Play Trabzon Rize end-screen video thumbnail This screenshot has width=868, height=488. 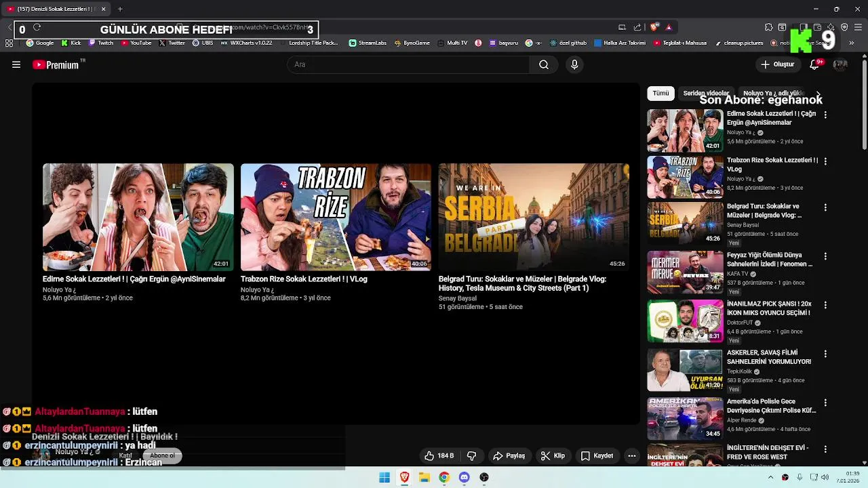click(x=336, y=217)
